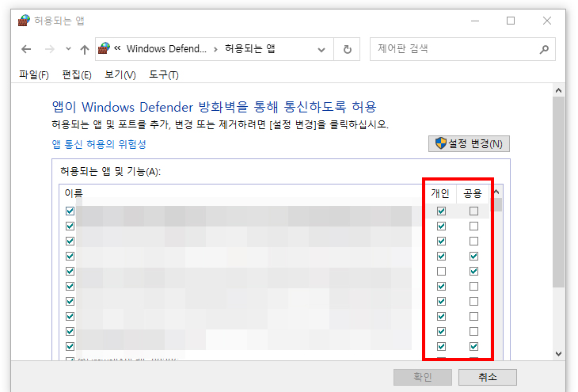The height and width of the screenshot is (392, 578).
Task: Go back with the left arrow button
Action: (26, 49)
